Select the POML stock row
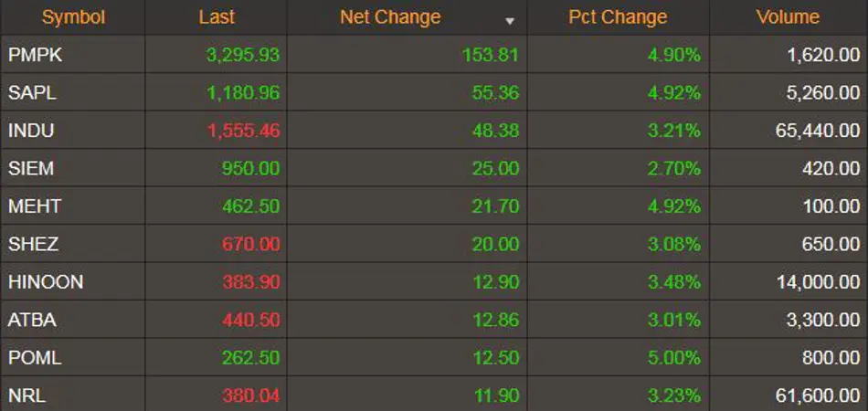Viewport: 868px width, 411px height. tap(35, 358)
